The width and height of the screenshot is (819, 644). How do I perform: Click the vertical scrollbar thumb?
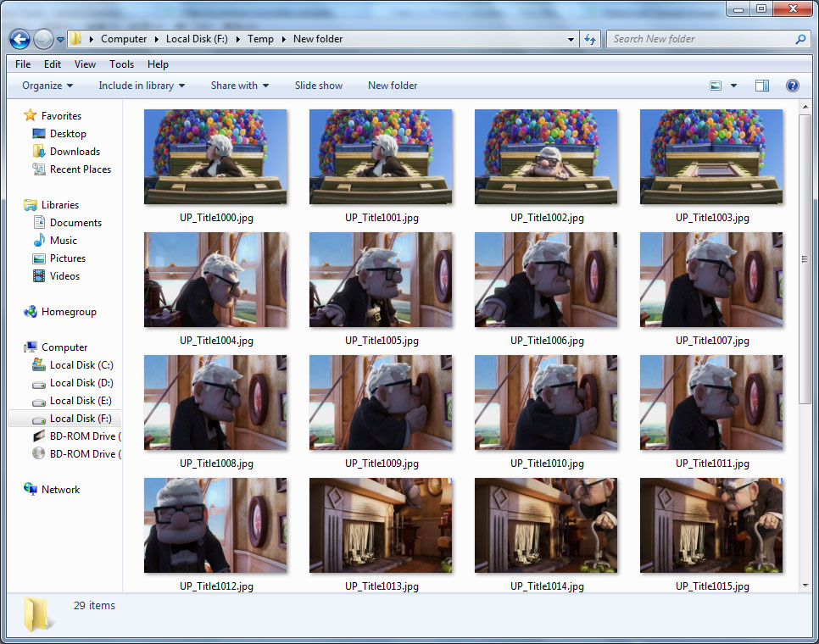click(x=805, y=258)
